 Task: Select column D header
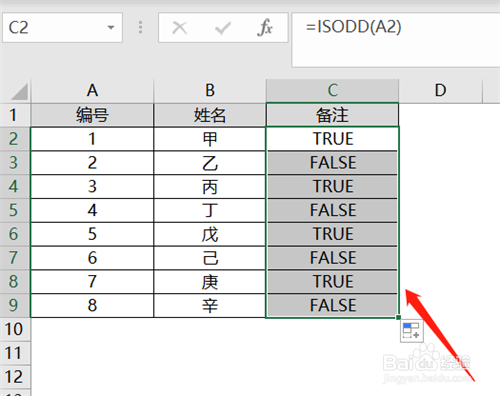click(x=440, y=91)
